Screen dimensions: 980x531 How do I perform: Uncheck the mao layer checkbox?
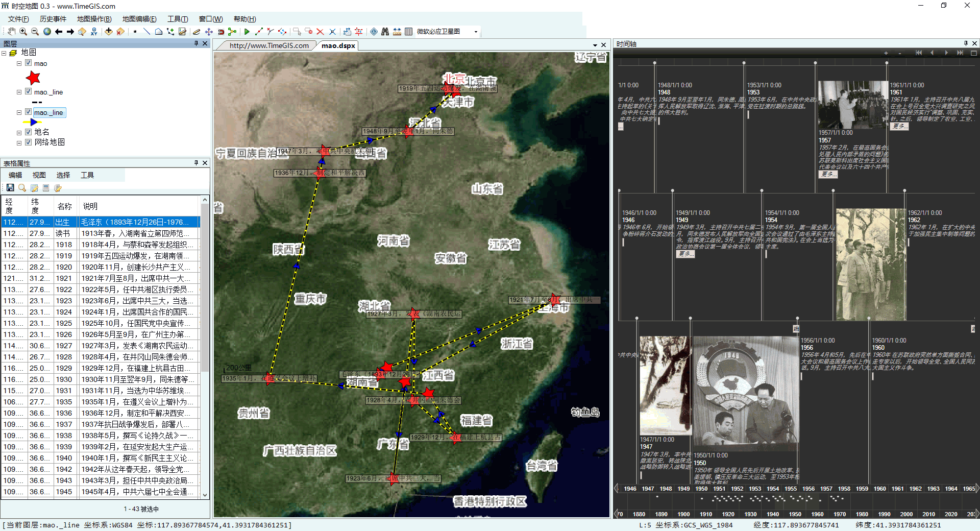point(29,63)
